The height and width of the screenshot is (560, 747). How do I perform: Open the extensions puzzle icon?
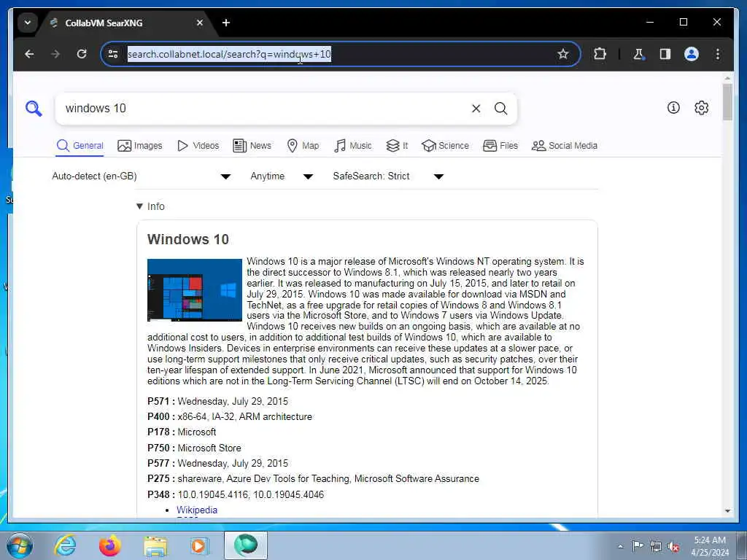[x=600, y=54]
